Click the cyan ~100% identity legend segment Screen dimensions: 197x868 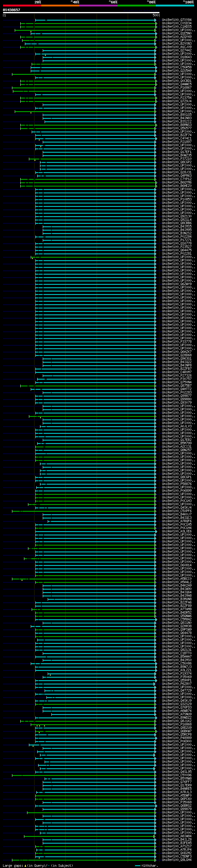pos(175,6)
